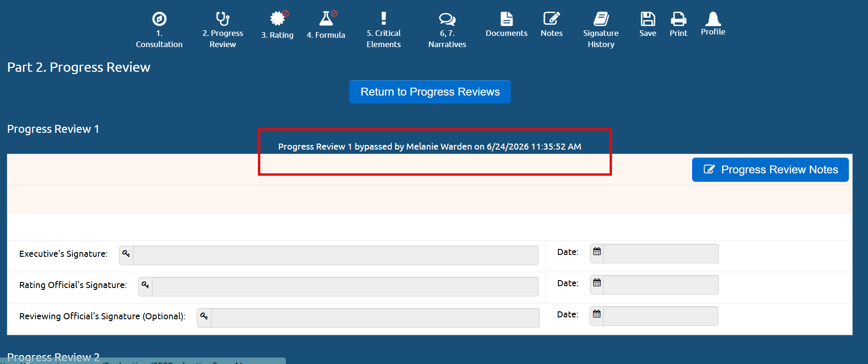Select the Rating Official's date field
Image resolution: width=868 pixels, height=364 pixels.
[660, 285]
